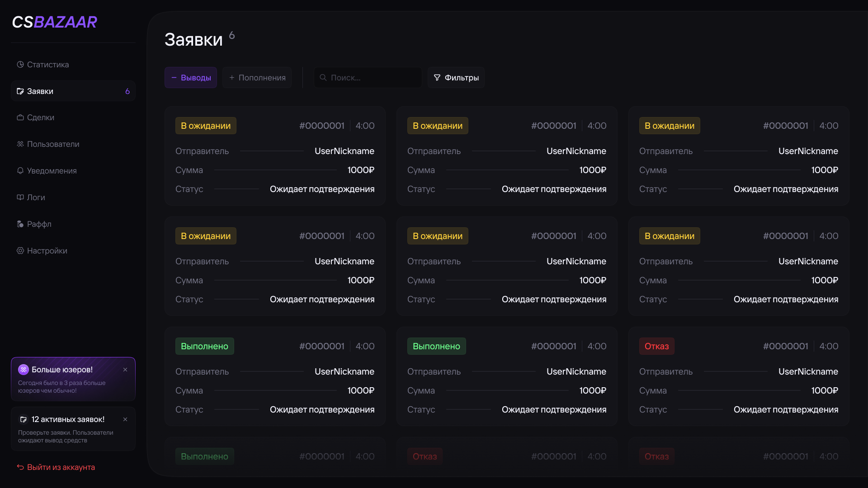
Task: Click the first В ожидании request card badge
Action: (206, 126)
